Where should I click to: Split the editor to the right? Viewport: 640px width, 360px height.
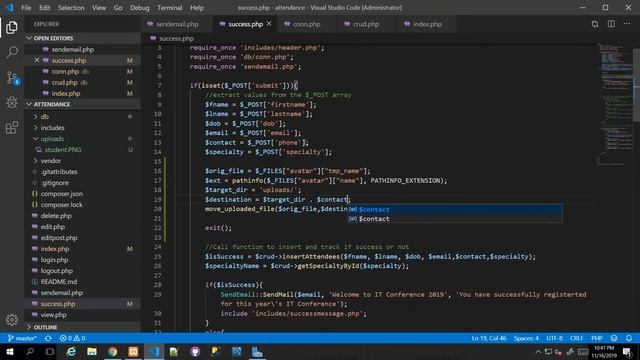611,24
